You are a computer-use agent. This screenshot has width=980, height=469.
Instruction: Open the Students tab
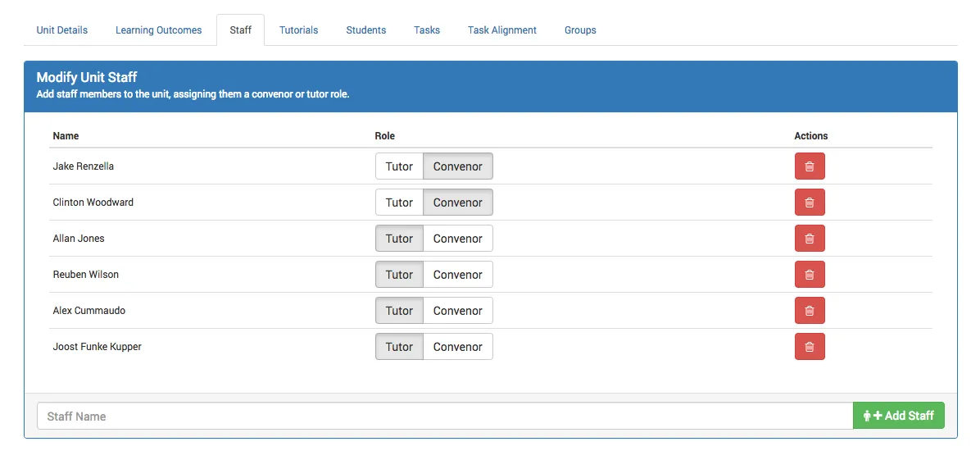coord(365,30)
